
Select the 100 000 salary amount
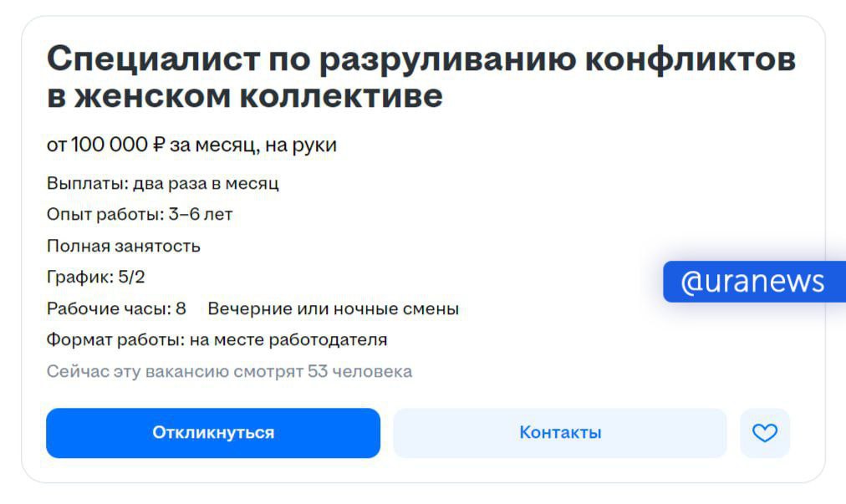[109, 145]
